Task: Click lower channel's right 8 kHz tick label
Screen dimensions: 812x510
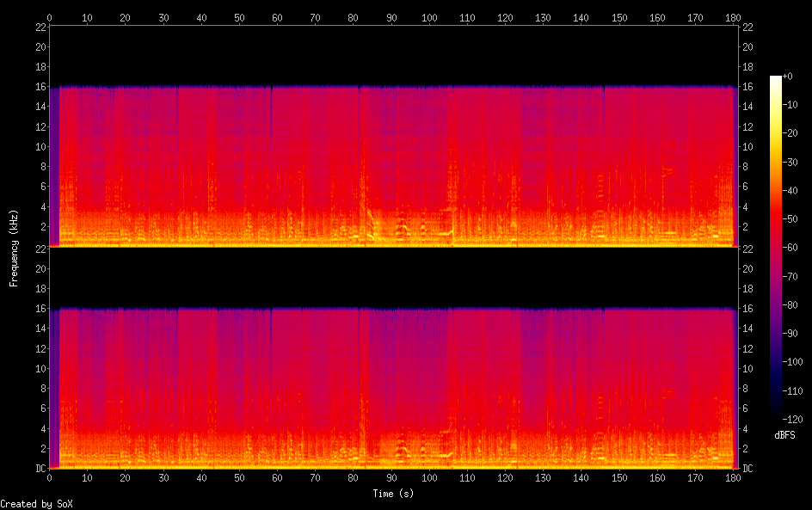Action: tap(745, 389)
